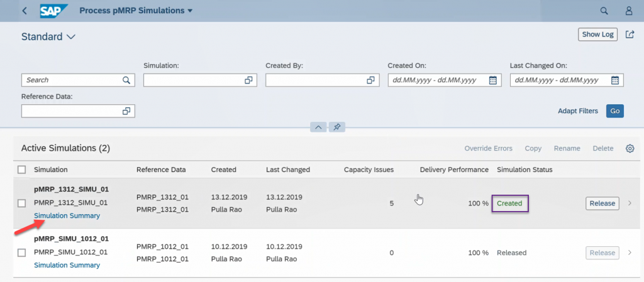Viewport: 644px width, 282px height.
Task: Click the Created status text
Action: [x=509, y=203]
